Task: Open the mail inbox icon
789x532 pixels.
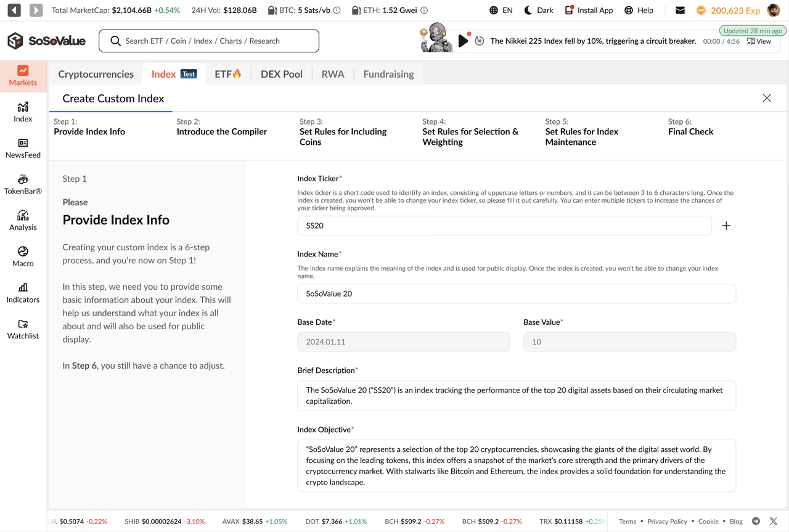Action: tap(680, 10)
